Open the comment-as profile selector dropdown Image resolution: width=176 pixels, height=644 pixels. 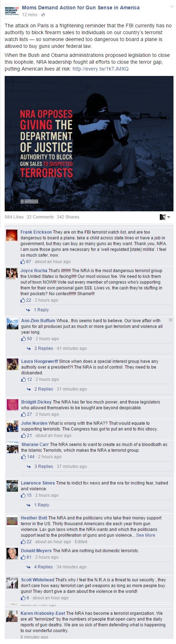165,217
